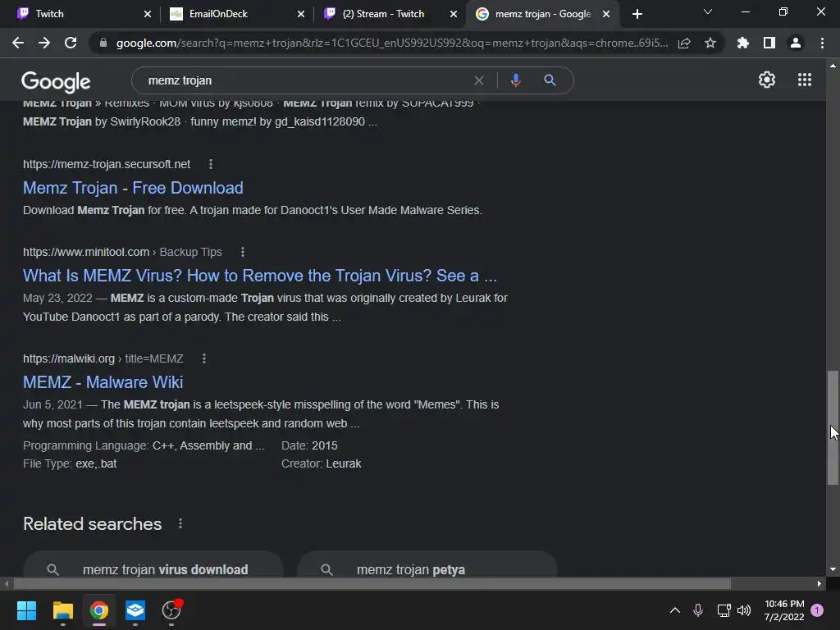Screen dimensions: 840x630
Task: Open File Explorer from taskbar
Action: coord(62,610)
